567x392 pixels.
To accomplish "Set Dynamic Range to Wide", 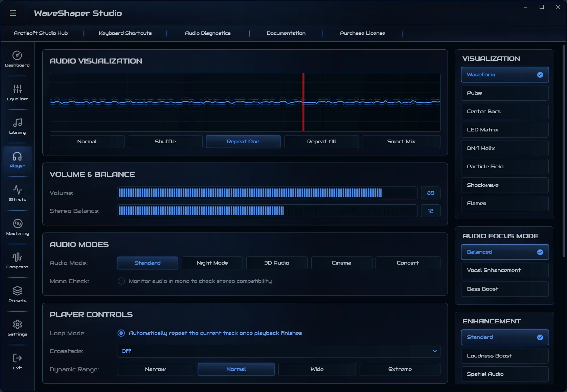I will [317, 369].
